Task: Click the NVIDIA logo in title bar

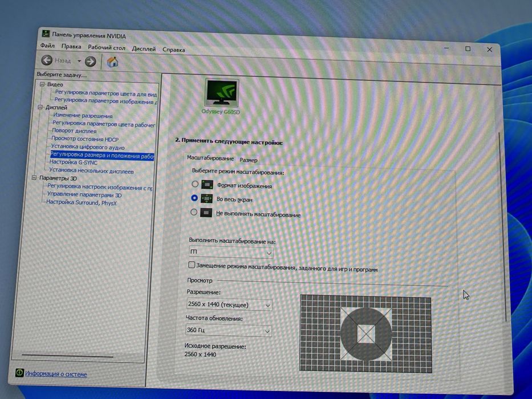Action: [46, 34]
